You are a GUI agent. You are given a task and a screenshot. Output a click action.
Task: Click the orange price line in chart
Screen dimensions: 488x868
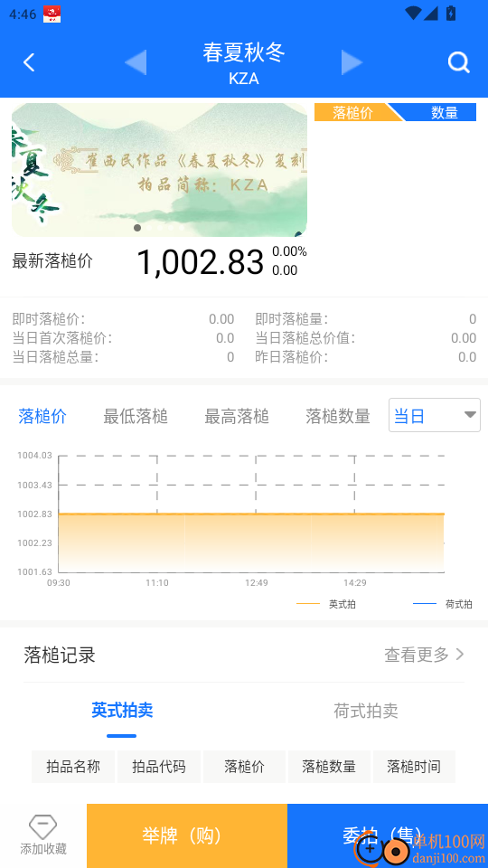point(251,514)
